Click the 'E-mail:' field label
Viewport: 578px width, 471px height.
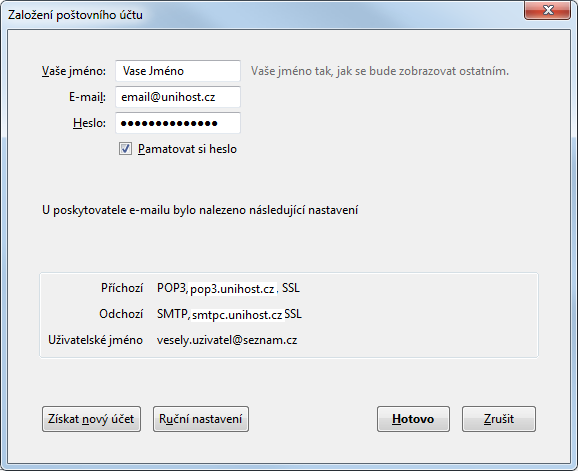tap(87, 97)
